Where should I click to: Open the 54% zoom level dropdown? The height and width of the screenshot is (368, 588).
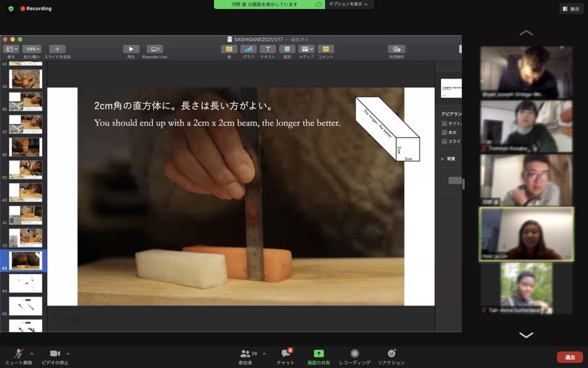click(x=33, y=49)
